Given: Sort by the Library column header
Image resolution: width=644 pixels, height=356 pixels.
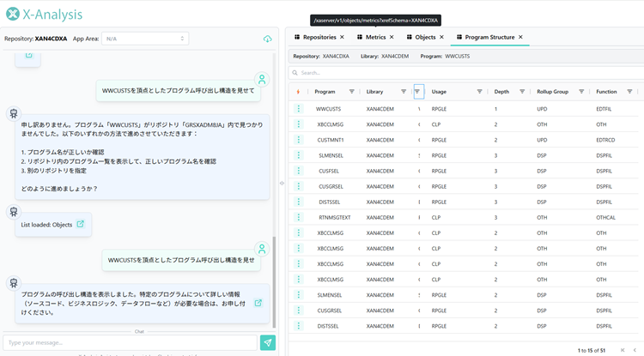Looking at the screenshot, I should (x=374, y=92).
